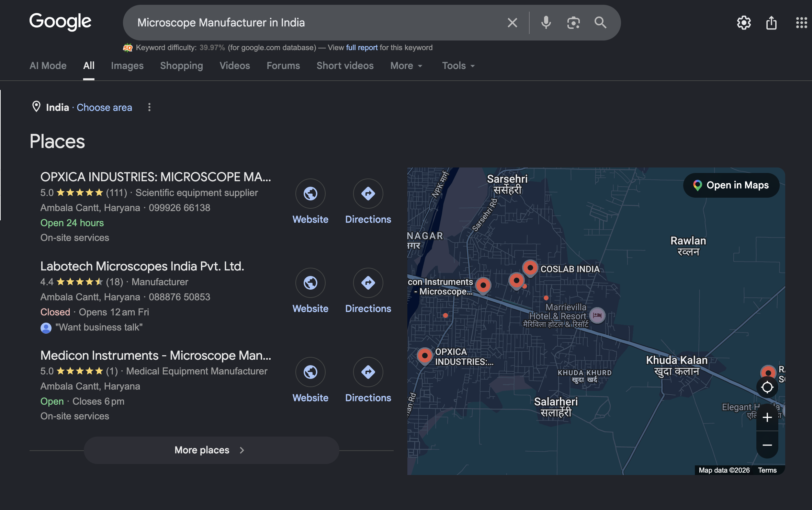812x510 pixels.
Task: Get directions to Labotech Microscopes icon
Action: click(x=368, y=282)
